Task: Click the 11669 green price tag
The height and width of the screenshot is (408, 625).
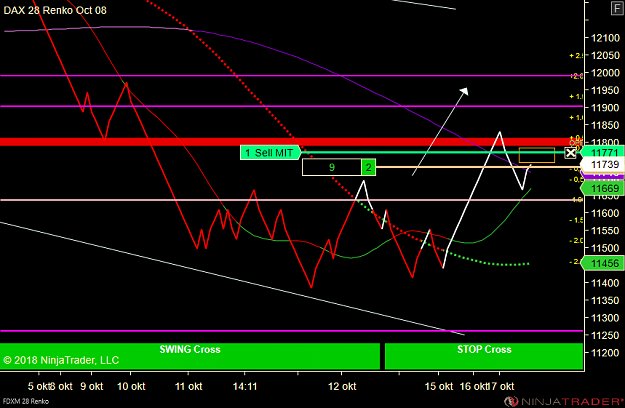Action: (603, 188)
